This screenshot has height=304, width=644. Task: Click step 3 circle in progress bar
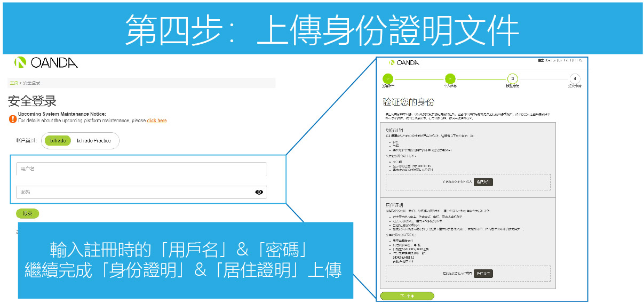tap(512, 78)
